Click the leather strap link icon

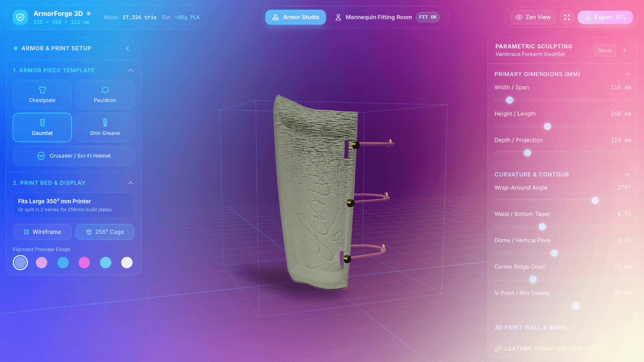(x=498, y=349)
